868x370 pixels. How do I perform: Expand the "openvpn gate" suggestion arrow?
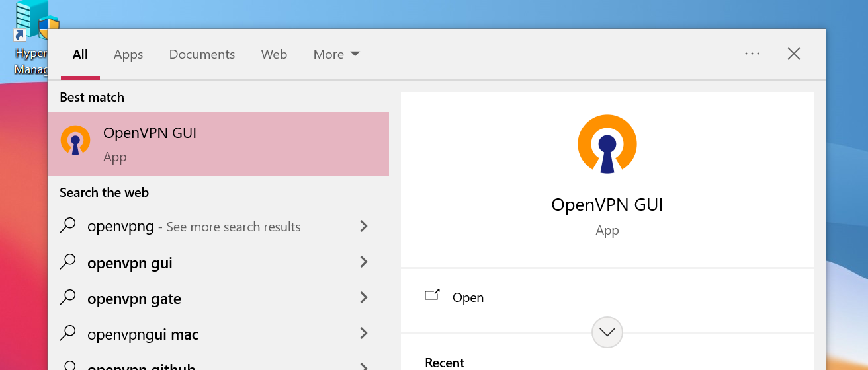click(363, 298)
